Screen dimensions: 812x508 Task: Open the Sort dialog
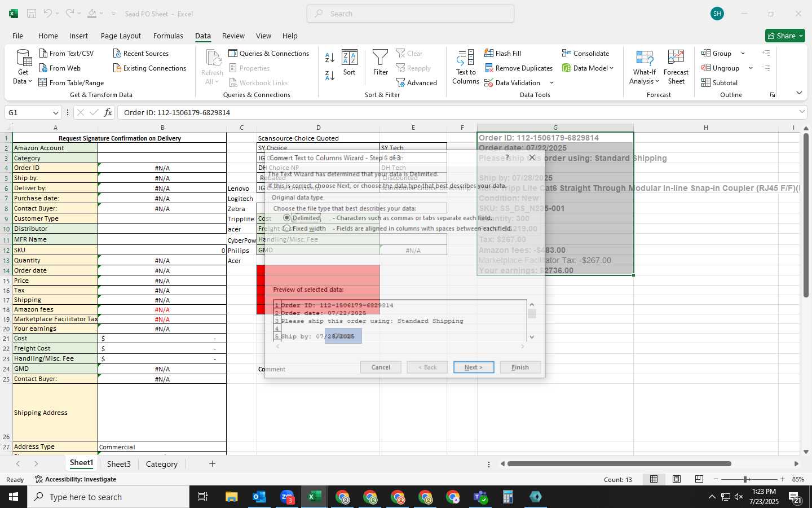click(x=350, y=63)
